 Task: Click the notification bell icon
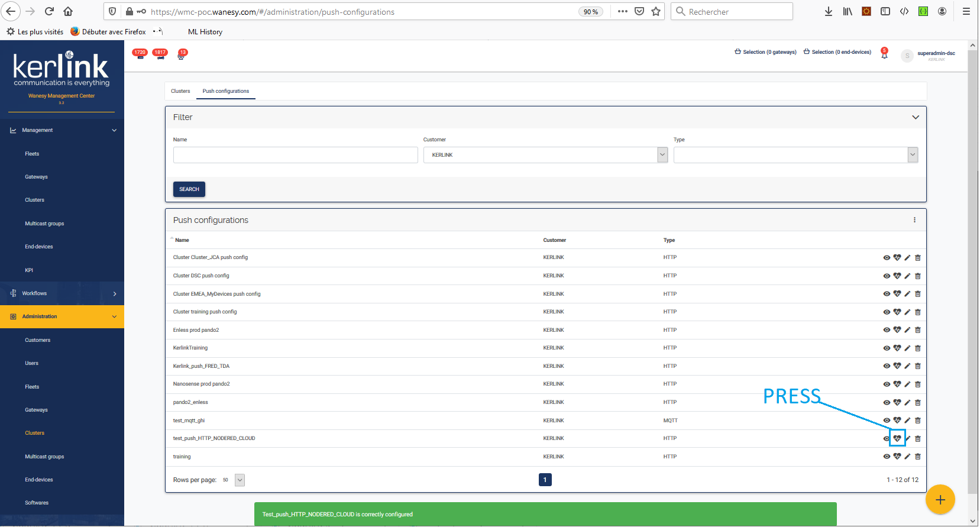[884, 54]
